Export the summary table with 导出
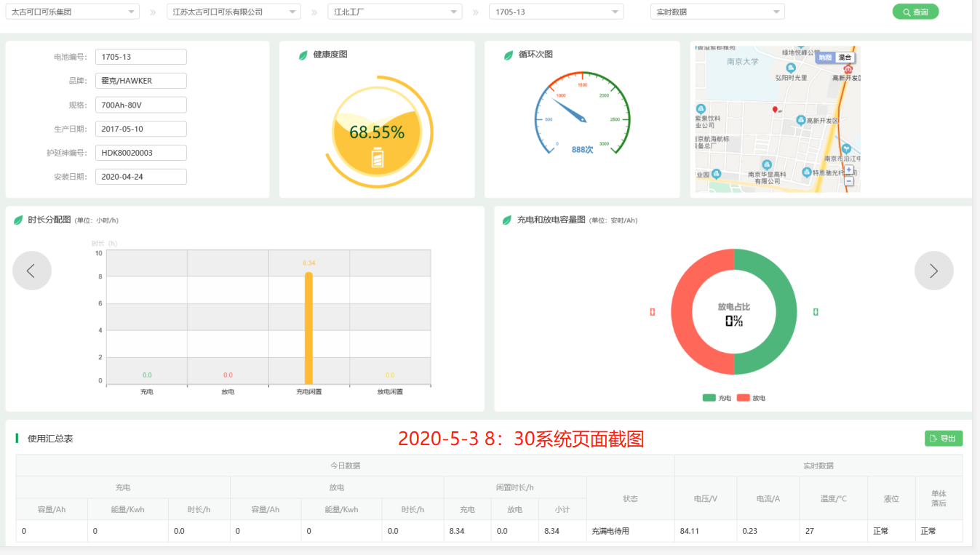 click(x=943, y=439)
